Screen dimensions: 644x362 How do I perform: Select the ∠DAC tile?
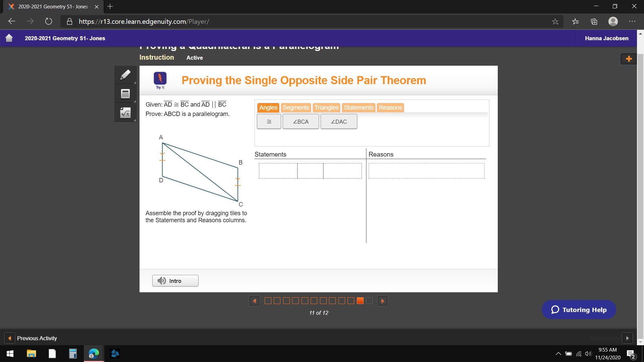[x=338, y=122]
